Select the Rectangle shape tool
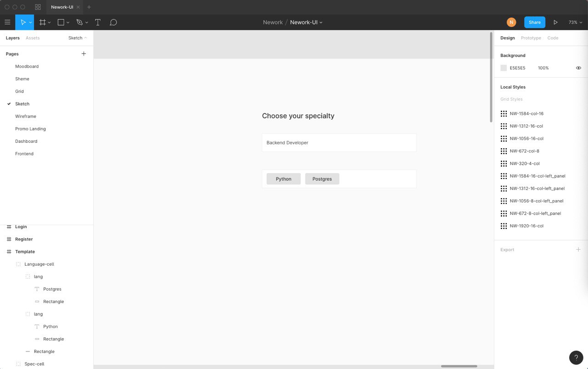Viewport: 588px width, 369px height. point(61,22)
